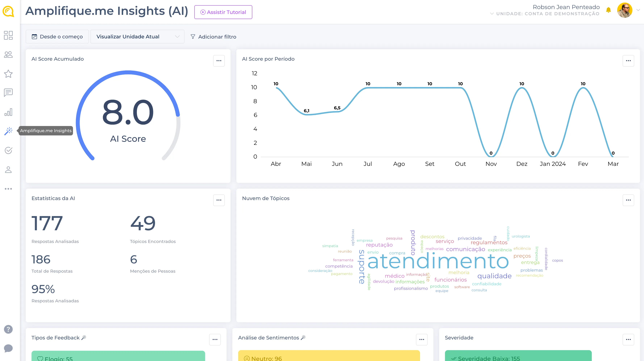Click the Severidade Baixa green bar

pos(518,356)
